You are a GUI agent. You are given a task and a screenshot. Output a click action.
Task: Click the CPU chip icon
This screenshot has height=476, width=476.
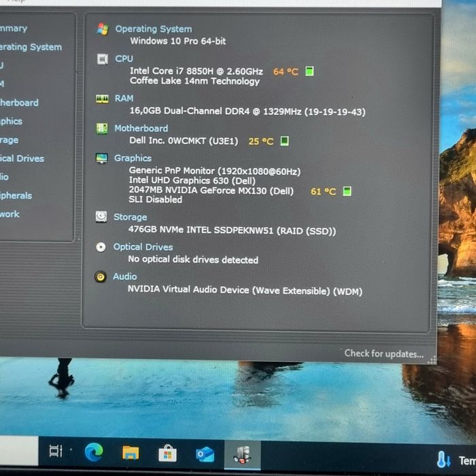tap(102, 59)
